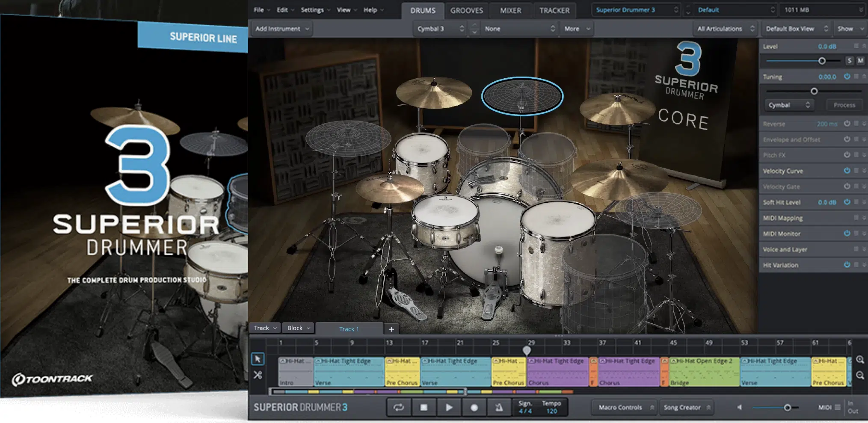This screenshot has height=423, width=868.
Task: Select the arrow pointer tool in the song track
Action: tap(258, 359)
